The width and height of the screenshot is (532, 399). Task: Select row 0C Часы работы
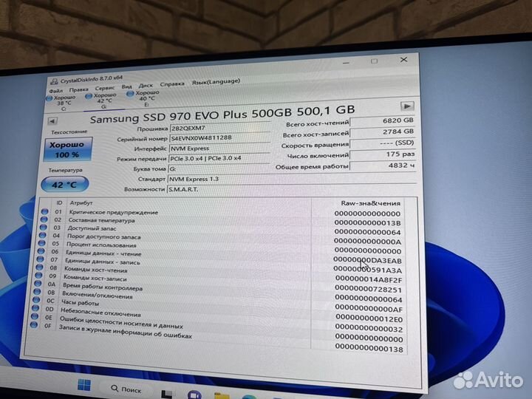(218, 307)
